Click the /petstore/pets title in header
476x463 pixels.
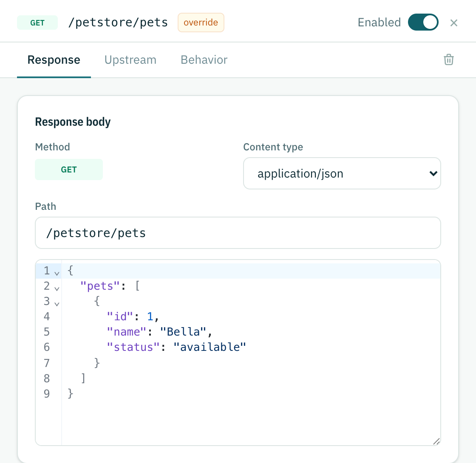118,23
